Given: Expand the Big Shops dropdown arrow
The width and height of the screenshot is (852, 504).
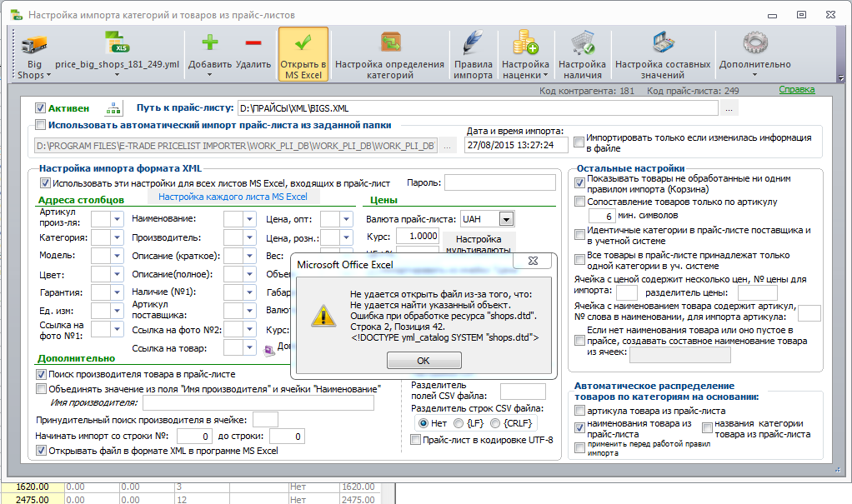Looking at the screenshot, I should (x=48, y=76).
